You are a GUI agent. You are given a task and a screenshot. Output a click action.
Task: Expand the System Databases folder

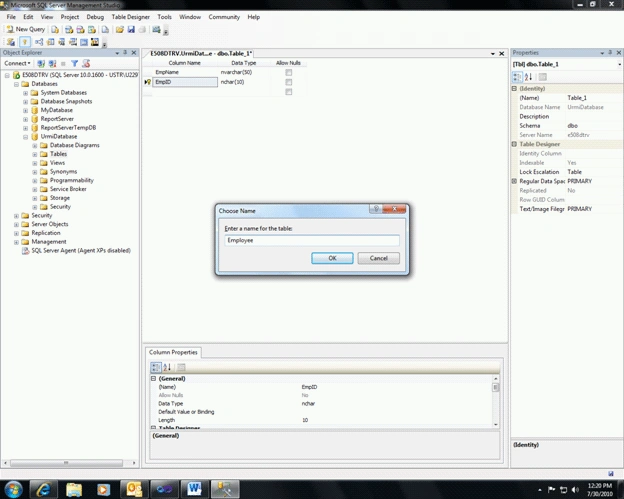pyautogui.click(x=25, y=93)
